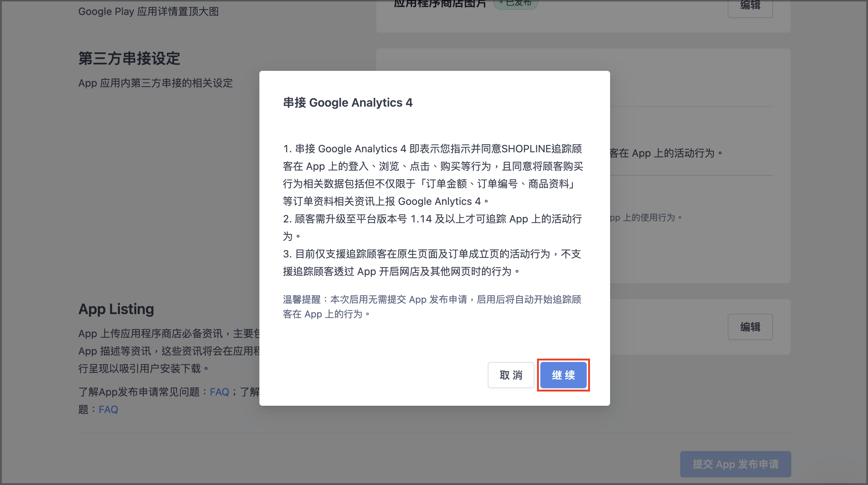
Task: Click the text 客在 App 上的活动行为
Action: 666,153
